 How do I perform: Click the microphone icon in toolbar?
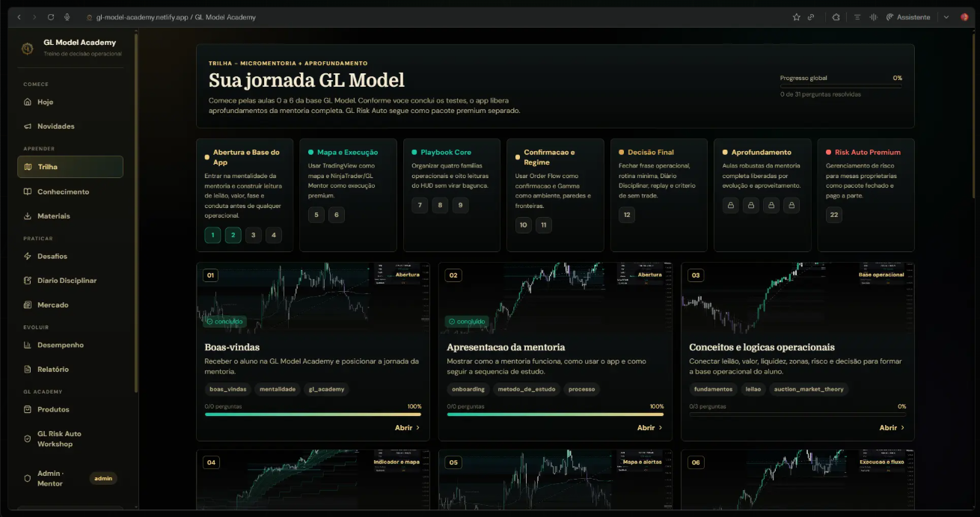[67, 16]
